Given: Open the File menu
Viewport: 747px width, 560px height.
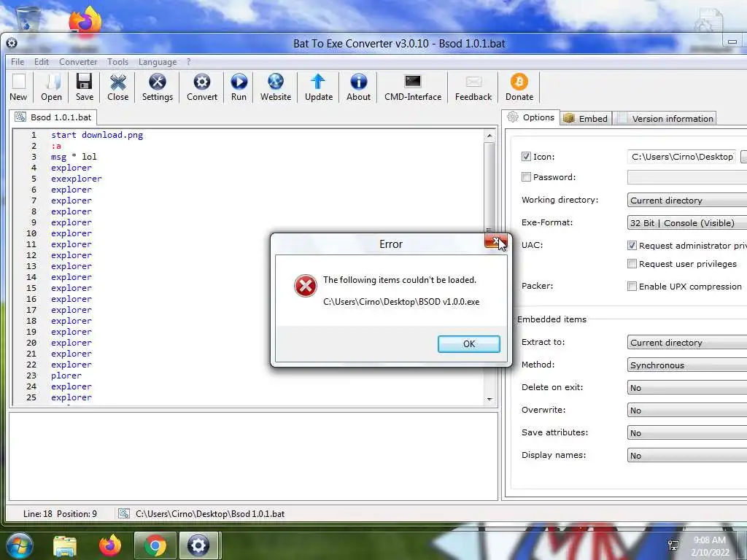Looking at the screenshot, I should [18, 62].
